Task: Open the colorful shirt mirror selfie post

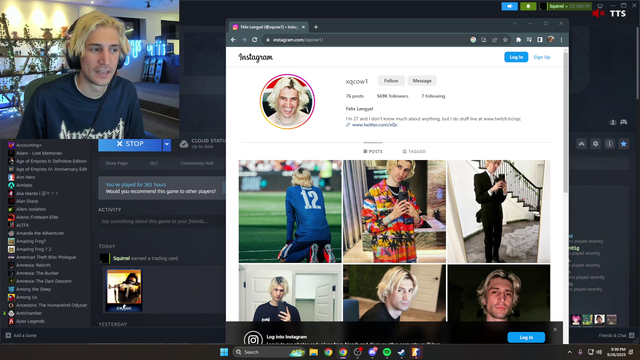Action: (394, 211)
